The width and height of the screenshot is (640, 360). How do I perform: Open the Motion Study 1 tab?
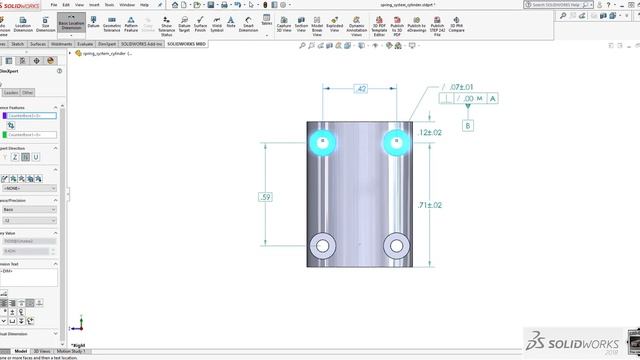[71, 351]
